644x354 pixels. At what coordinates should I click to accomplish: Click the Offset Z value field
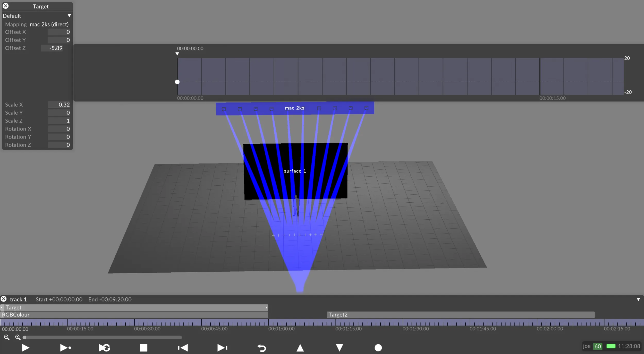[52, 48]
